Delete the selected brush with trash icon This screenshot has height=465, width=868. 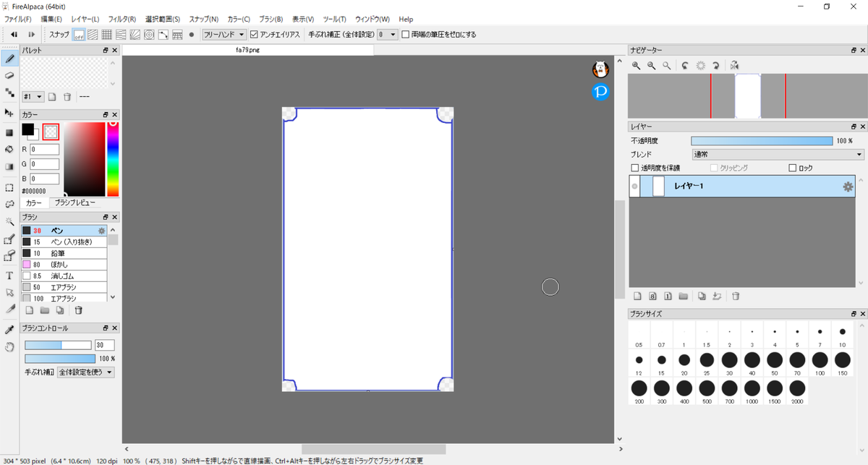click(78, 310)
